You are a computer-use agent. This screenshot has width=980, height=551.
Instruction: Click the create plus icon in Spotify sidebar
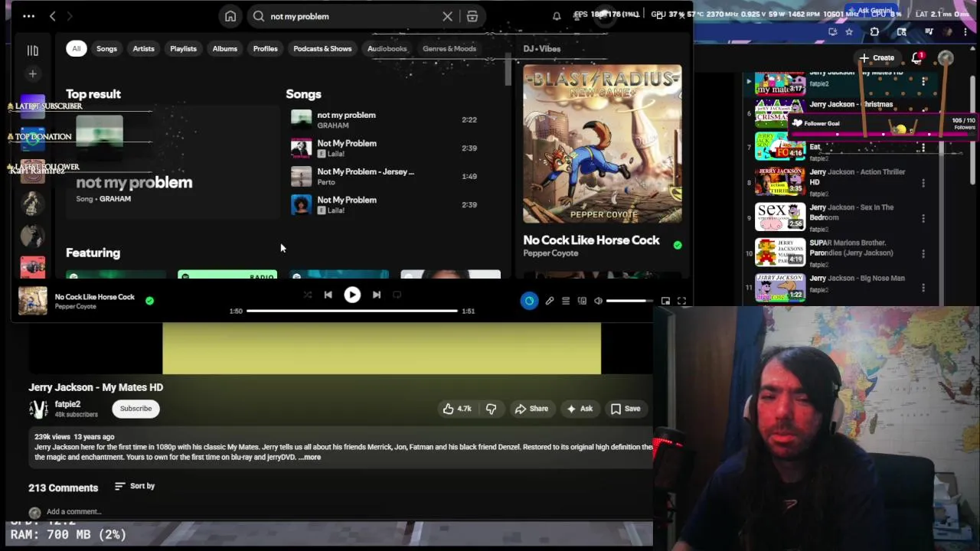(32, 74)
